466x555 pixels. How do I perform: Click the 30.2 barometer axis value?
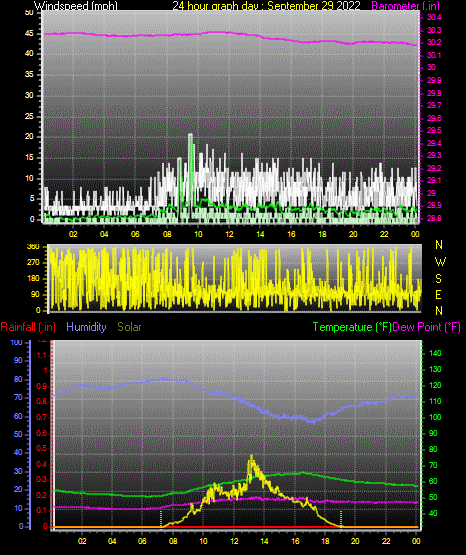pos(434,42)
